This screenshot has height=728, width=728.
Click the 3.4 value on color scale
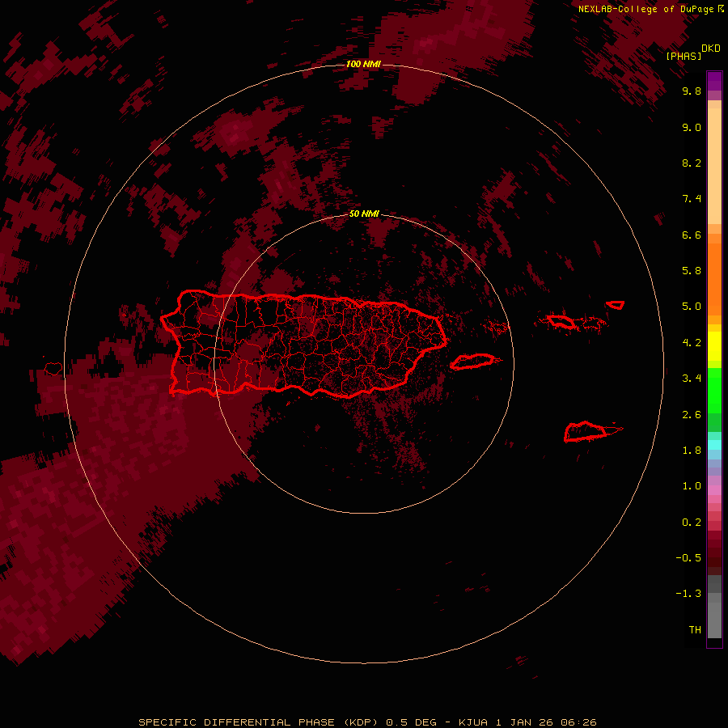coord(692,379)
